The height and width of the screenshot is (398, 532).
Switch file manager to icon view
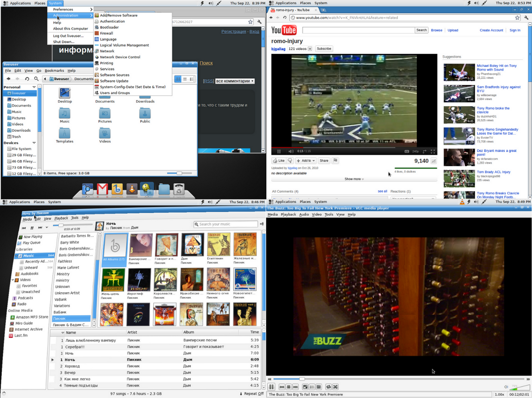[x=178, y=79]
